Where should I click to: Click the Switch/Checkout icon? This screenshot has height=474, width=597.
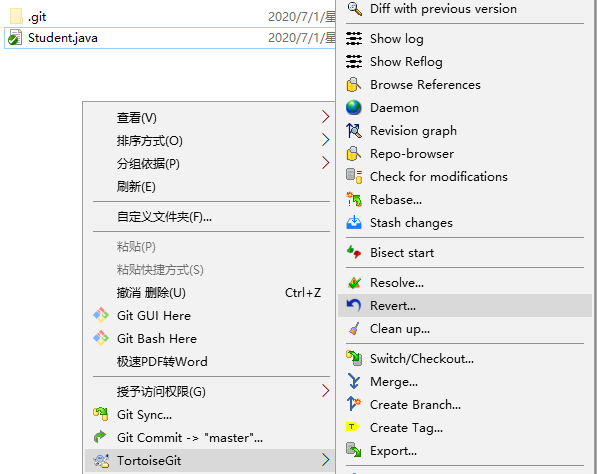click(x=354, y=358)
